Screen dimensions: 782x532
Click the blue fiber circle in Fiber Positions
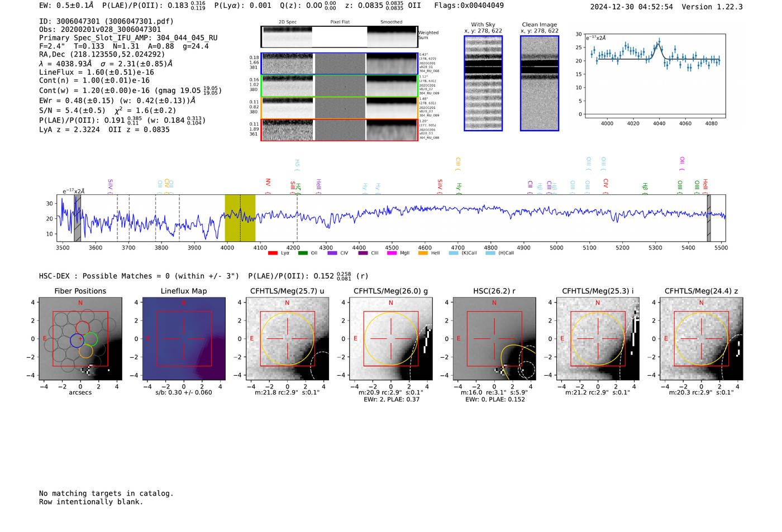tap(77, 341)
